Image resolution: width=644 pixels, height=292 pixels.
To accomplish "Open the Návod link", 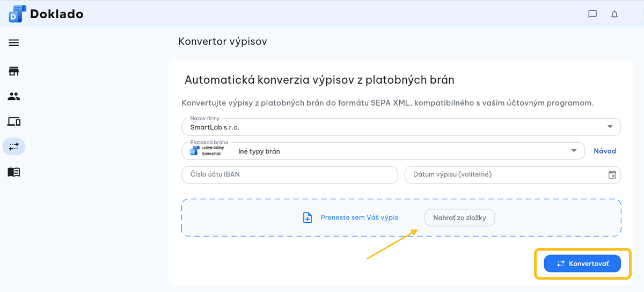I will coord(605,151).
